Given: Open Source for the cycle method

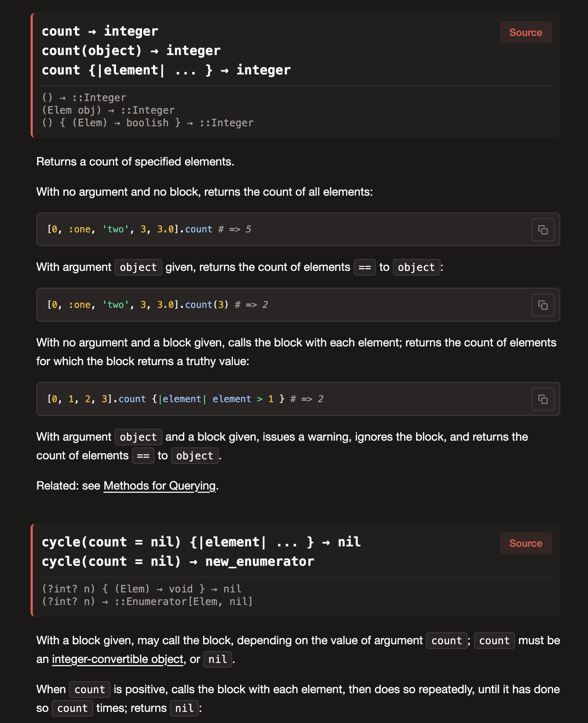Looking at the screenshot, I should (x=525, y=543).
